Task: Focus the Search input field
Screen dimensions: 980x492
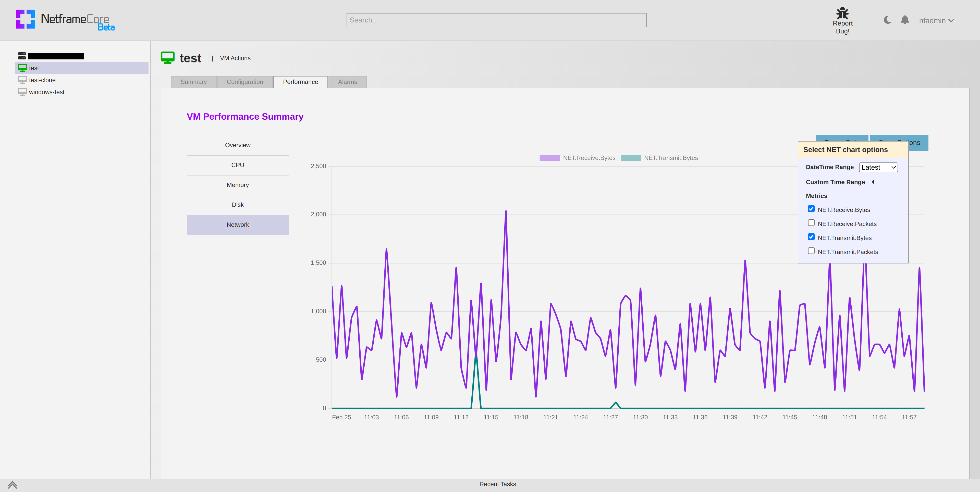Action: [x=496, y=20]
